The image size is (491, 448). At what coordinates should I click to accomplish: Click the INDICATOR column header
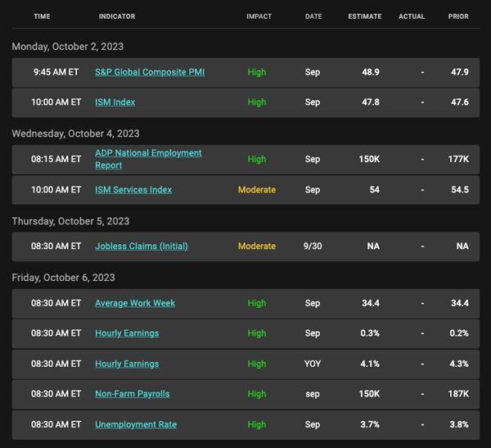[x=117, y=16]
